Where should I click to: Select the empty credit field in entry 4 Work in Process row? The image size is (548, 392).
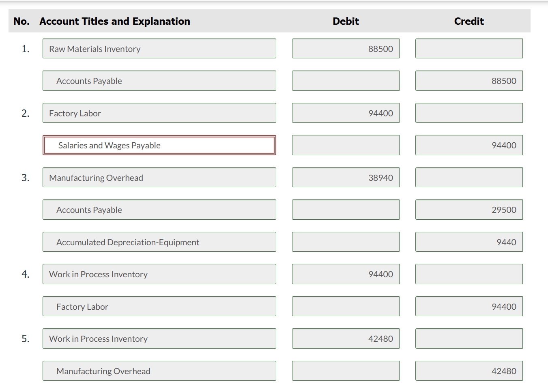coord(469,274)
